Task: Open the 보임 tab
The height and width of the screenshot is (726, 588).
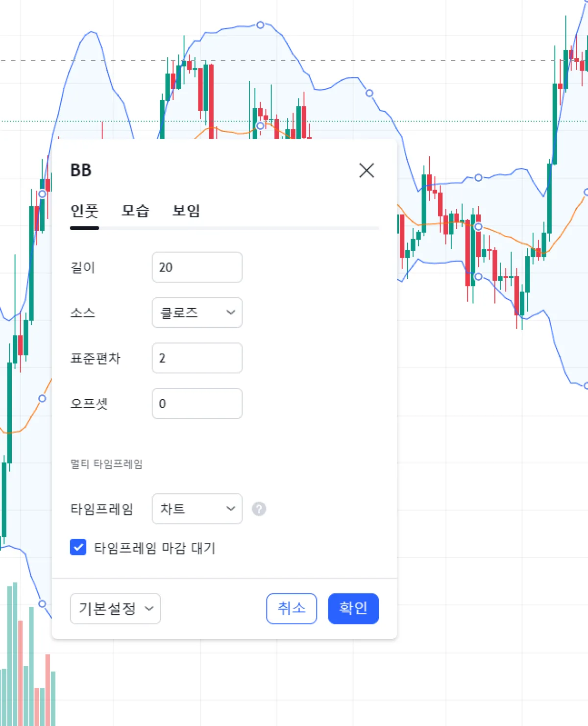Action: point(186,211)
